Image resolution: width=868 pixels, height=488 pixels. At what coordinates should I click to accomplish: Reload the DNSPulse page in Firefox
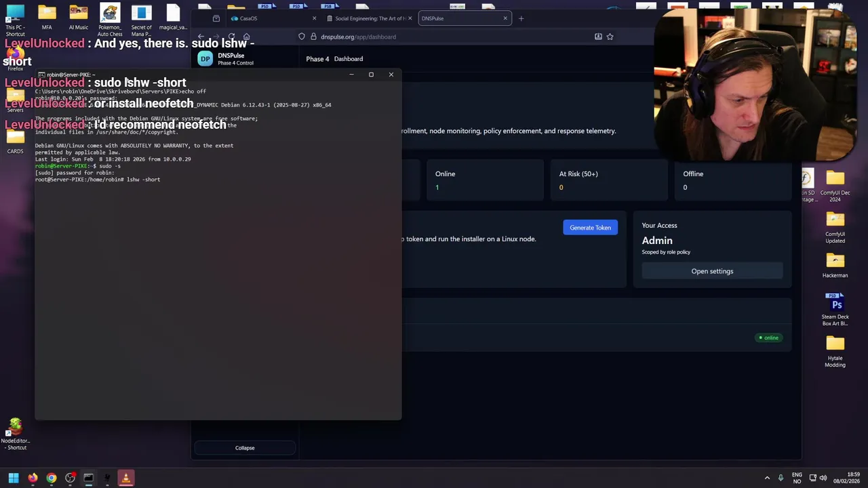tap(231, 37)
